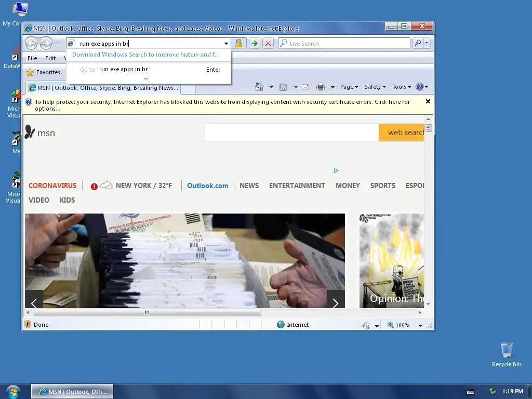Expand the Feeds dropdown arrow

(296, 87)
